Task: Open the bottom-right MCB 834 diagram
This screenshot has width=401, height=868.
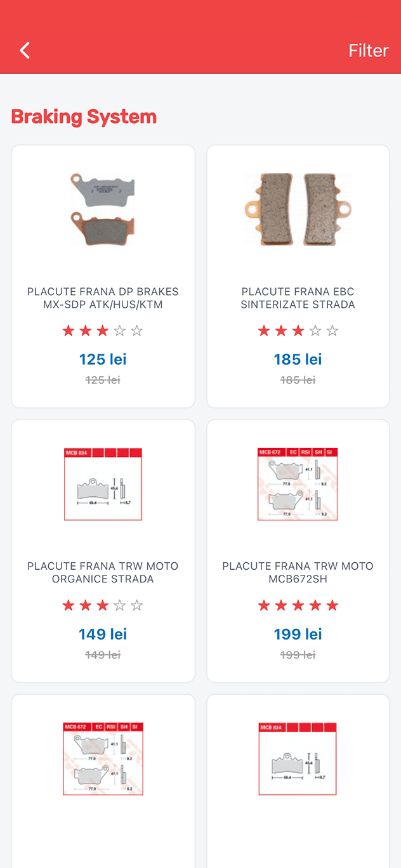Action: pyautogui.click(x=298, y=759)
